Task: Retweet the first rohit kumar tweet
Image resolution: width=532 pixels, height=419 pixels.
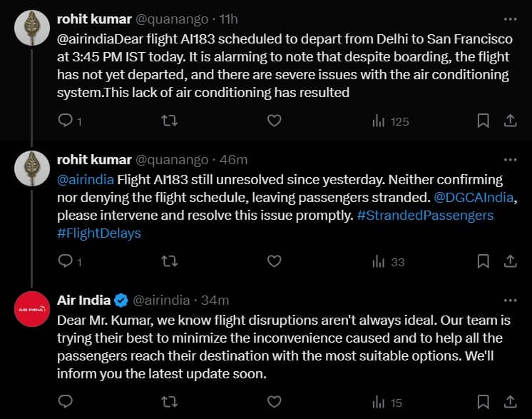Action: tap(170, 121)
